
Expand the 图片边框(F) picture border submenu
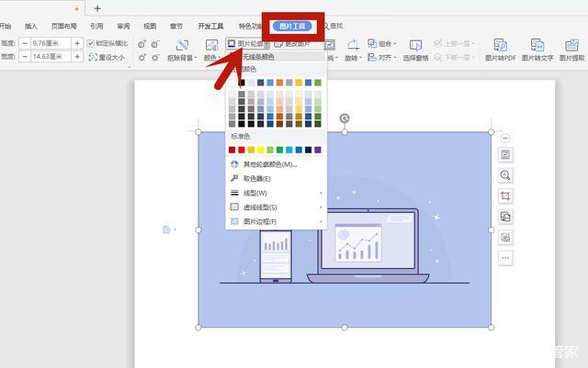276,221
